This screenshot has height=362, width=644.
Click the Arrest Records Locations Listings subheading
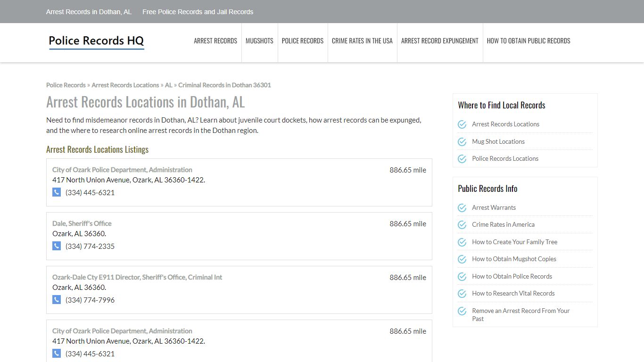(98, 149)
